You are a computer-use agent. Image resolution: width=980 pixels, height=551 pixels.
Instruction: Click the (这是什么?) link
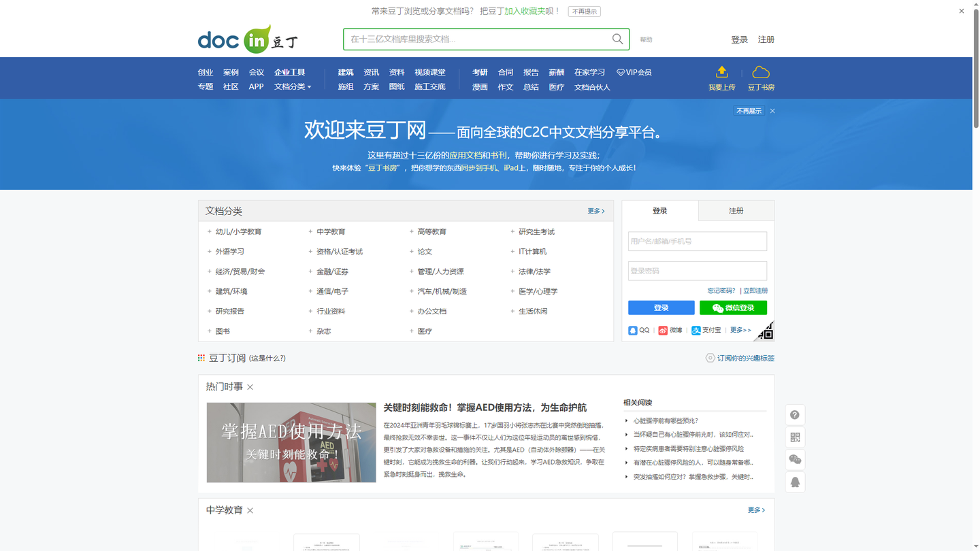click(x=267, y=358)
